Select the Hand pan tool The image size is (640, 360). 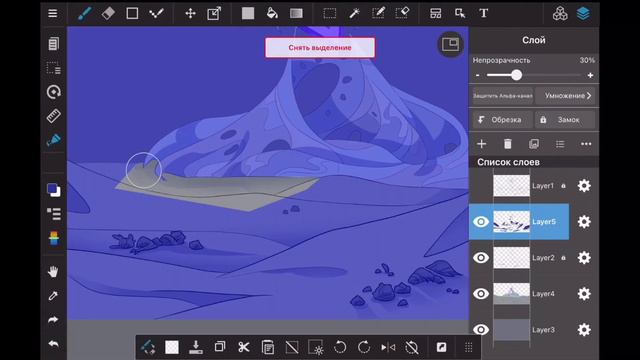point(53,271)
